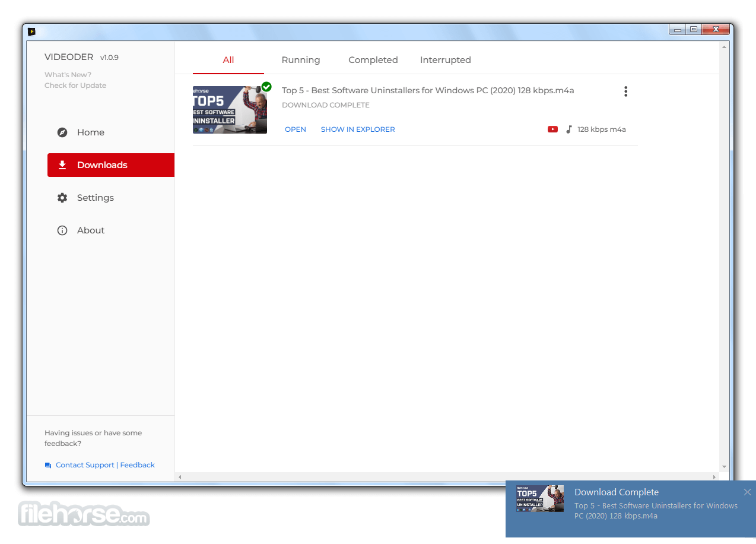Click the notification thumbnail image

pyautogui.click(x=540, y=498)
